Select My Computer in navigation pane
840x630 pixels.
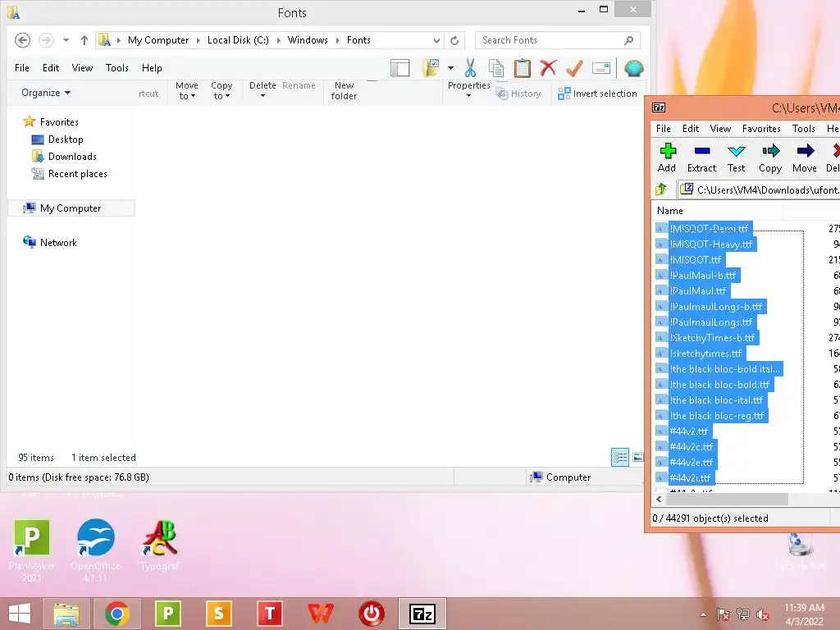[71, 208]
